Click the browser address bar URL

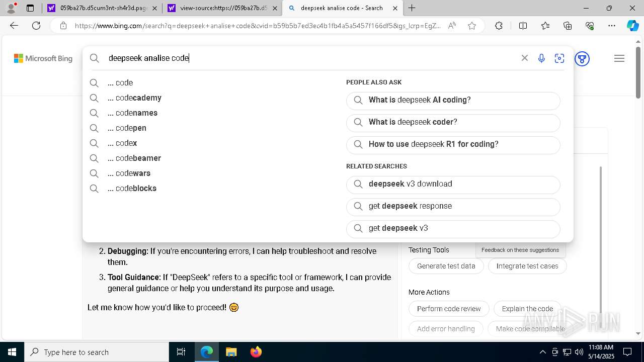click(x=258, y=26)
